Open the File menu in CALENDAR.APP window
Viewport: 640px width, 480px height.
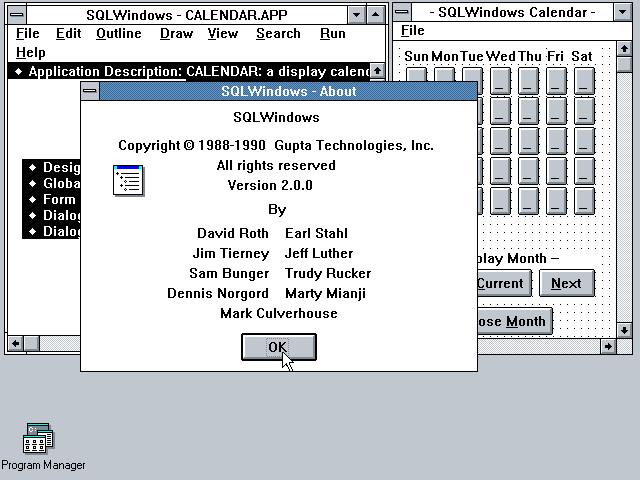coord(27,33)
